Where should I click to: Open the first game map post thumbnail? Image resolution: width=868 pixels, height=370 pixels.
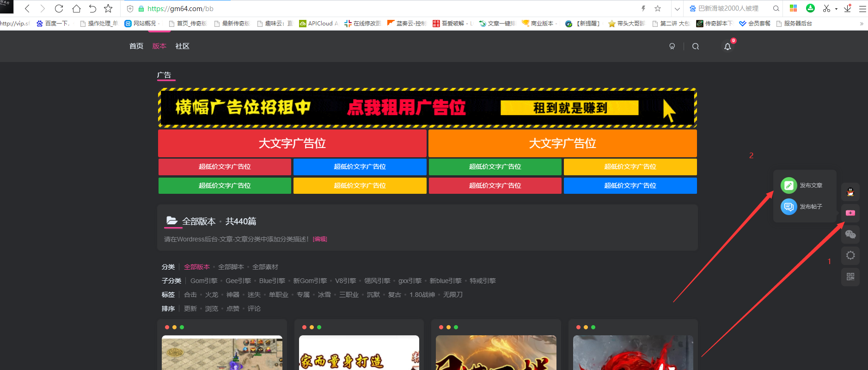pos(222,352)
